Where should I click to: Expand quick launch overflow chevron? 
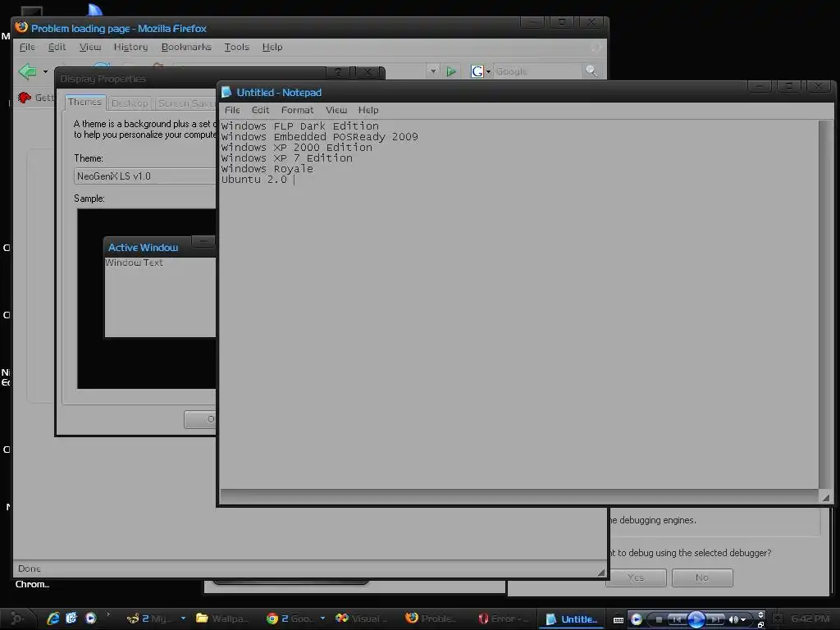pyautogui.click(x=108, y=614)
